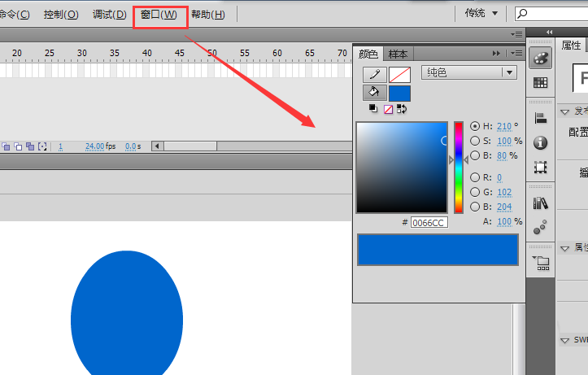This screenshot has height=375, width=588.
Task: Click the timeline scroll left arrow
Action: tap(157, 146)
